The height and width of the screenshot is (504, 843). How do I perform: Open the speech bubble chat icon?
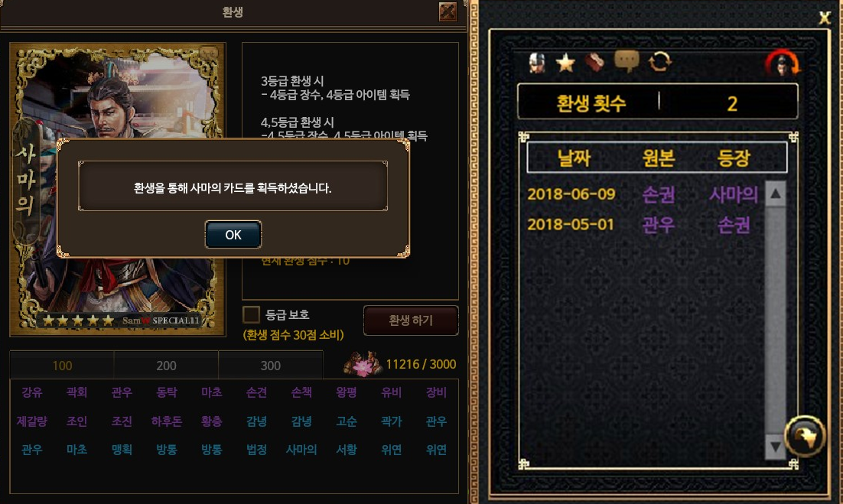(x=627, y=61)
